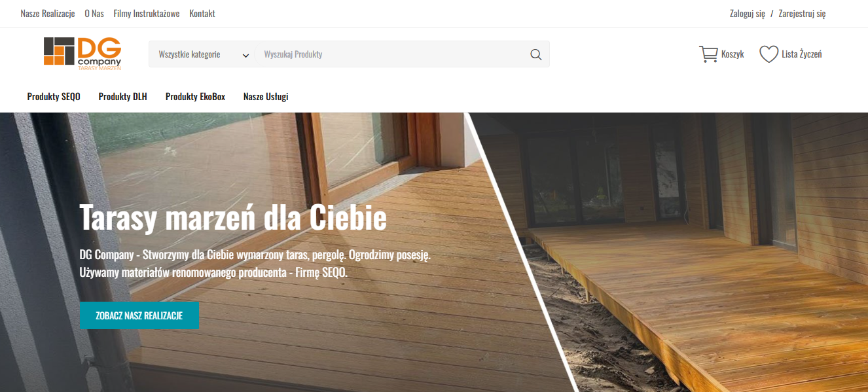This screenshot has height=392, width=868.
Task: Click the magnifying glass search icon
Action: click(536, 54)
